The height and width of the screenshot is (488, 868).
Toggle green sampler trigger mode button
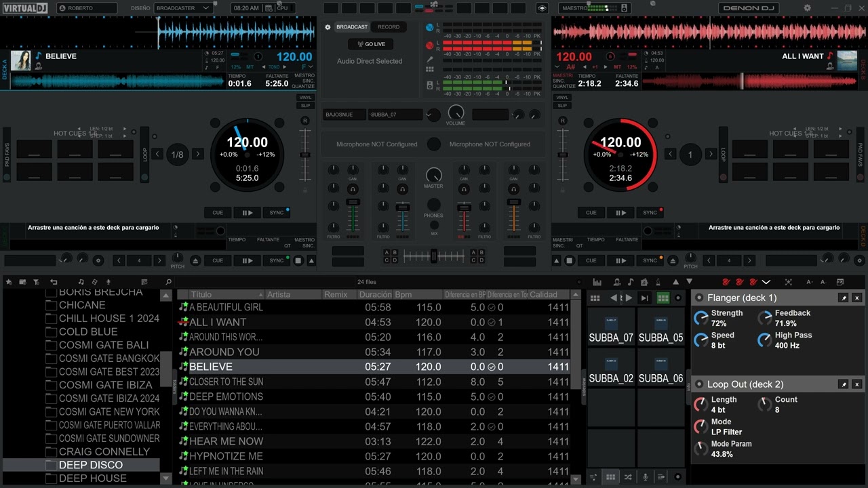click(x=663, y=298)
